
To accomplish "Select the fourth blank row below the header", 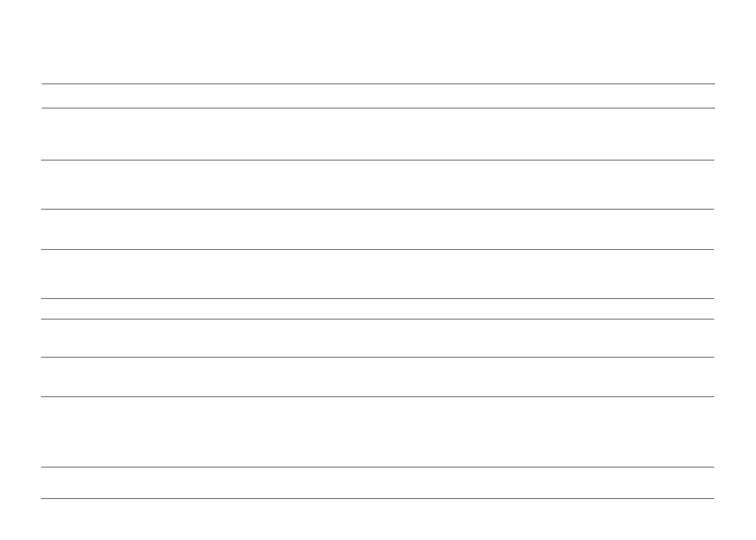I will click(378, 274).
